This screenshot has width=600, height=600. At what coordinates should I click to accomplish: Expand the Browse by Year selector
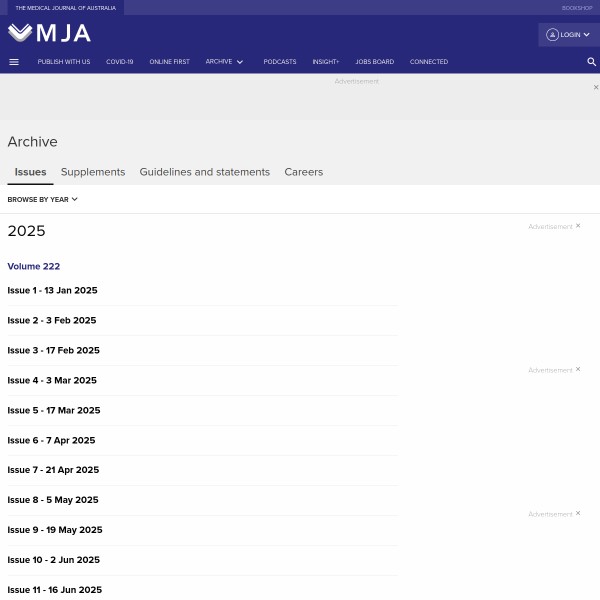pyautogui.click(x=42, y=199)
